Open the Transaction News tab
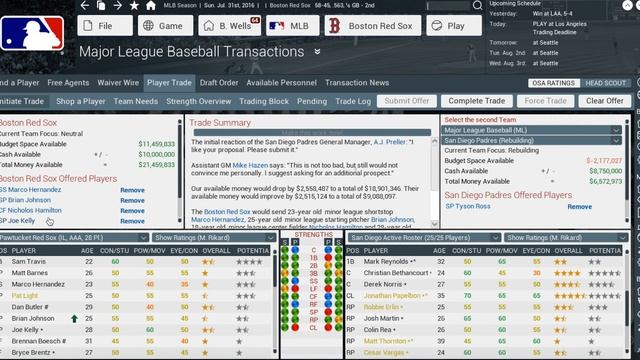This screenshot has width=640, height=360. pos(357,83)
